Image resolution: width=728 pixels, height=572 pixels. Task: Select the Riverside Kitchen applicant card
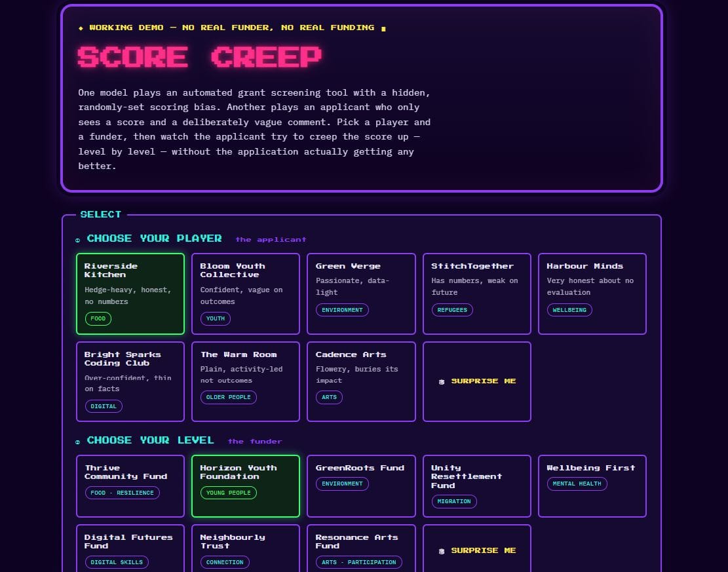pos(130,294)
